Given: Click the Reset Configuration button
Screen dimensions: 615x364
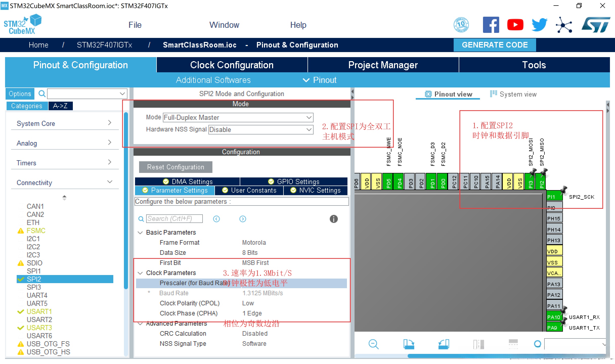Looking at the screenshot, I should [175, 167].
